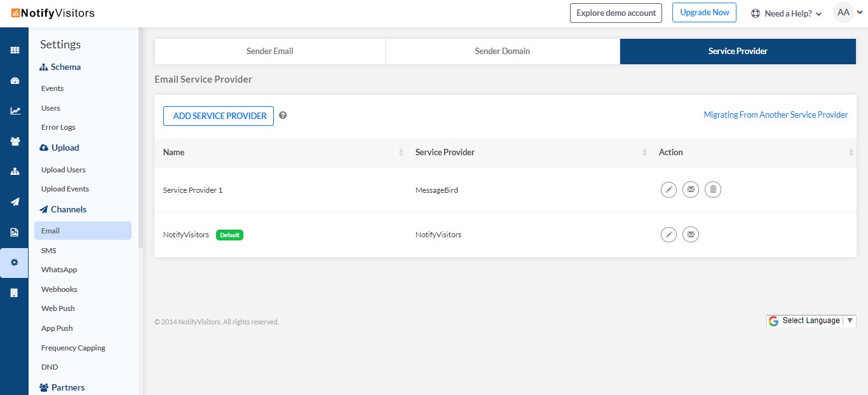This screenshot has height=395, width=868.
Task: Open Migrating From Another Service Provider link
Action: coord(776,115)
